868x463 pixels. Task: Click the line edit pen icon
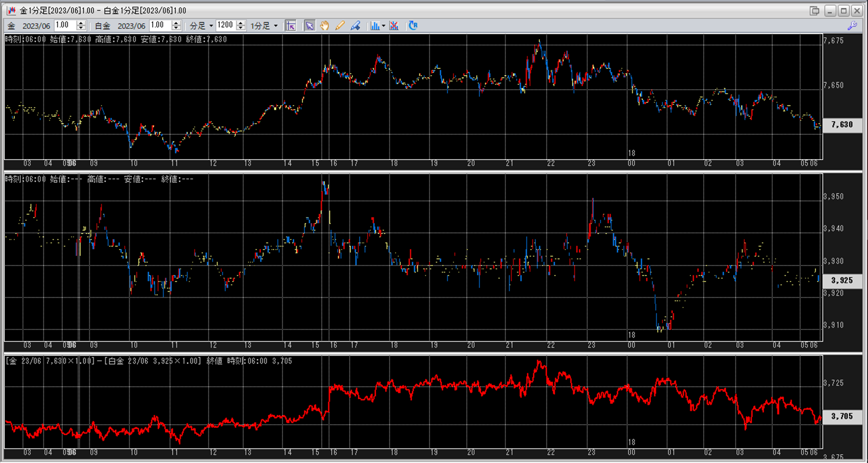pos(355,26)
